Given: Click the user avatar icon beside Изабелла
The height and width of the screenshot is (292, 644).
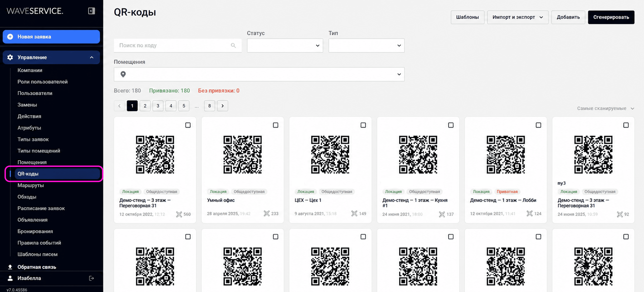Looking at the screenshot, I should click(x=10, y=278).
